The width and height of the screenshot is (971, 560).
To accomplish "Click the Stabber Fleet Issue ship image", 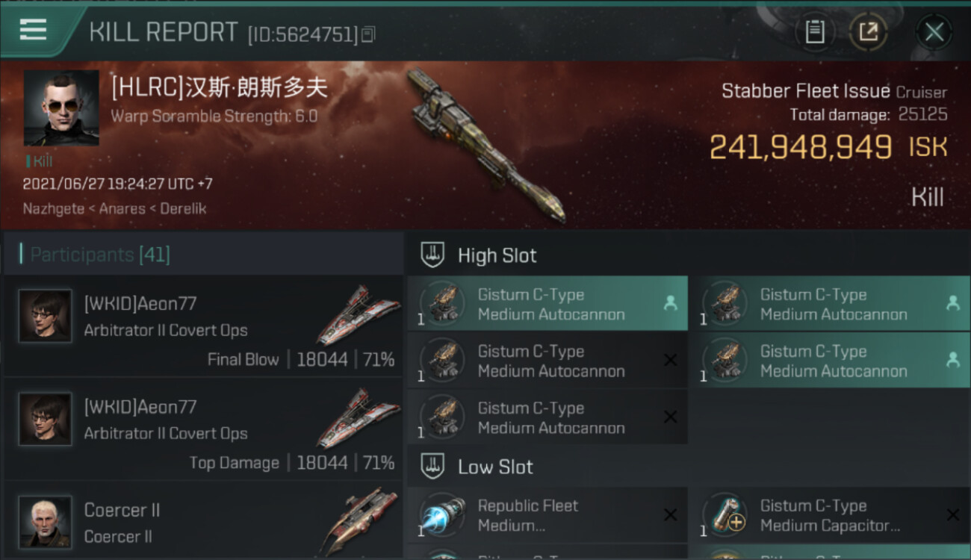I will point(485,146).
